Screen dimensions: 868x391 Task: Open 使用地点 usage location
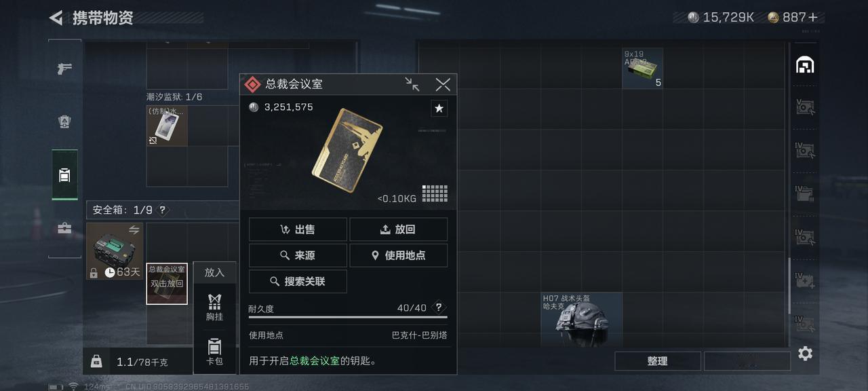point(398,255)
